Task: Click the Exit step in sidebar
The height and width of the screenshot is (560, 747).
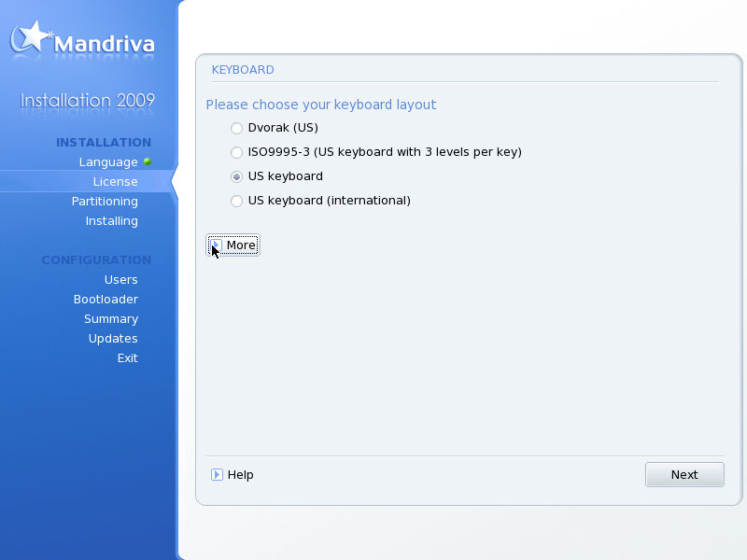Action: tap(128, 358)
